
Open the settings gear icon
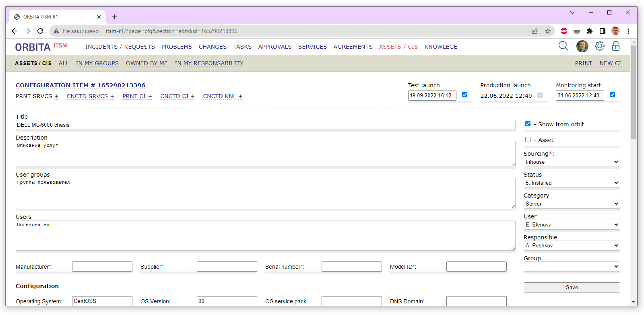(x=599, y=46)
